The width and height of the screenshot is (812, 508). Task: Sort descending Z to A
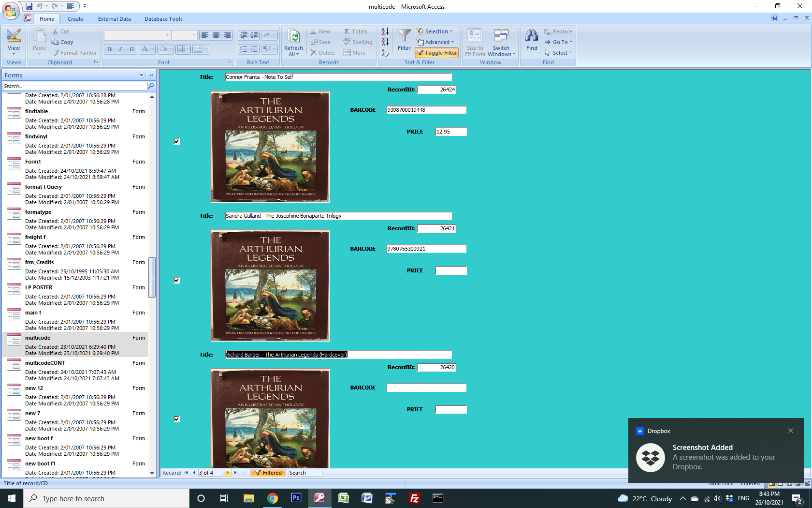click(385, 42)
